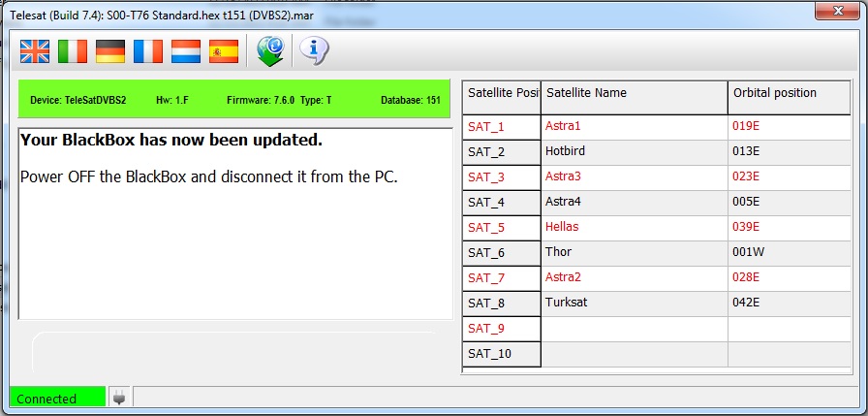Close the Telesat window
868x416 pixels.
838,11
